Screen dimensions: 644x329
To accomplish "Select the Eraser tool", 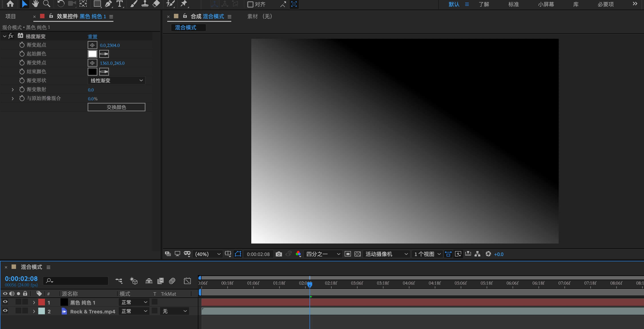I will point(156,4).
